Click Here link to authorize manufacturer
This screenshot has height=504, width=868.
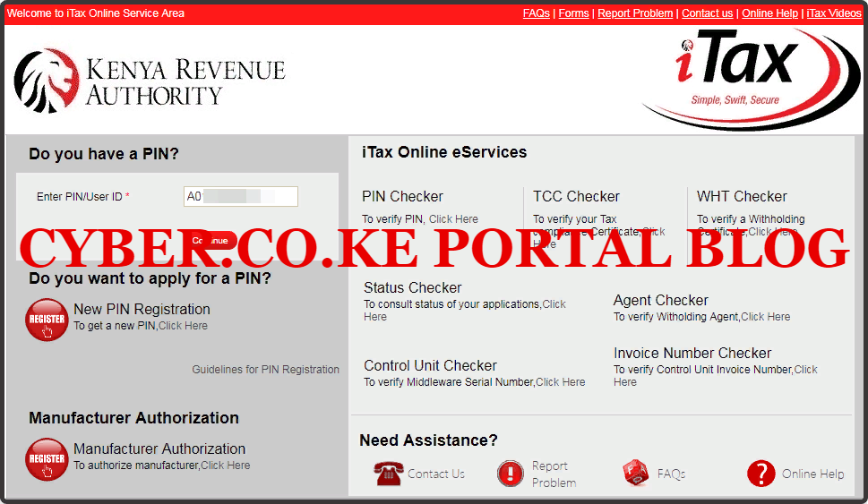pos(225,466)
